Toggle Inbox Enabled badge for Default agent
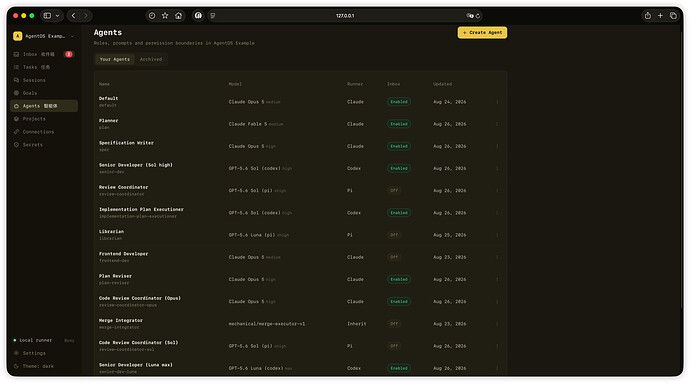Image resolution: width=690 pixels, height=383 pixels. click(x=399, y=102)
